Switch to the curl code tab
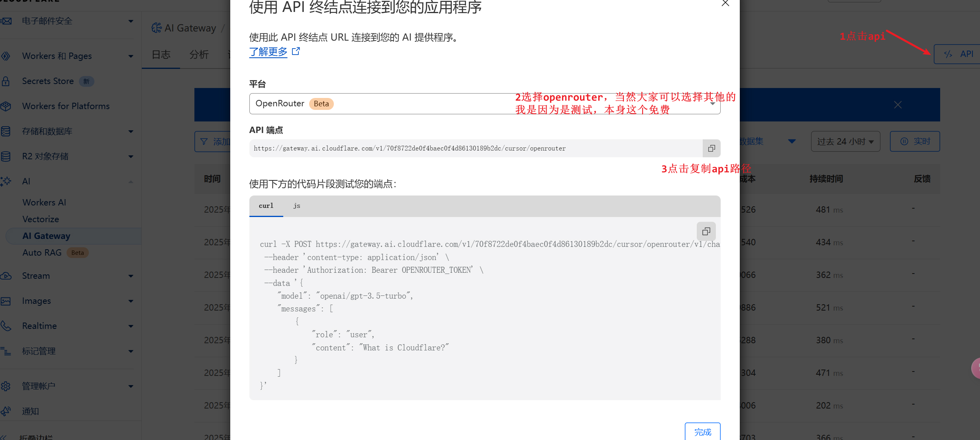 (x=266, y=206)
